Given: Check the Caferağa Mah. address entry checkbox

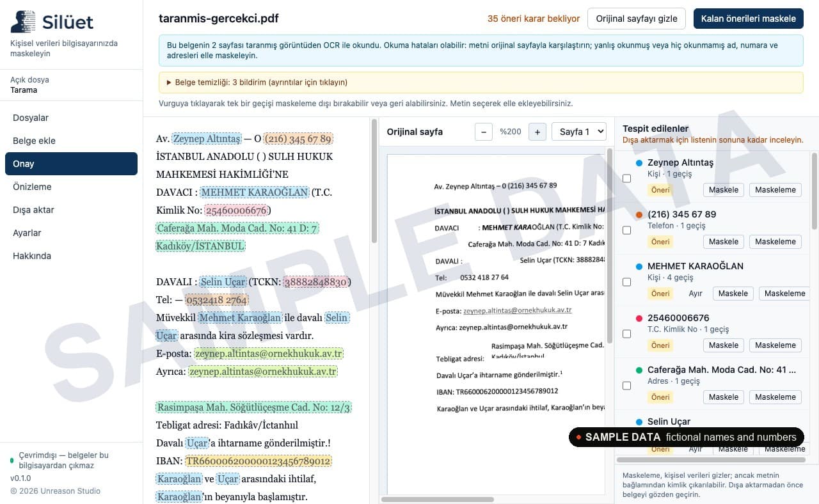Looking at the screenshot, I should [626, 386].
